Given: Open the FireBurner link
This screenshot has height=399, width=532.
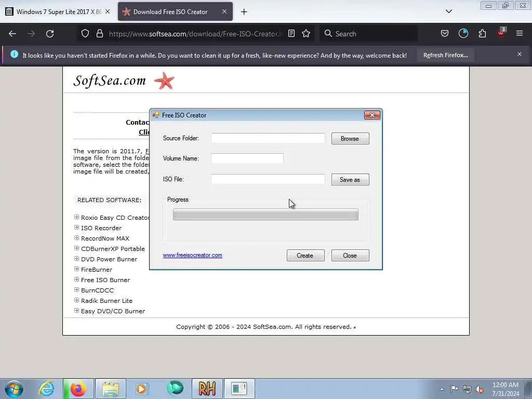Looking at the screenshot, I should click(97, 270).
